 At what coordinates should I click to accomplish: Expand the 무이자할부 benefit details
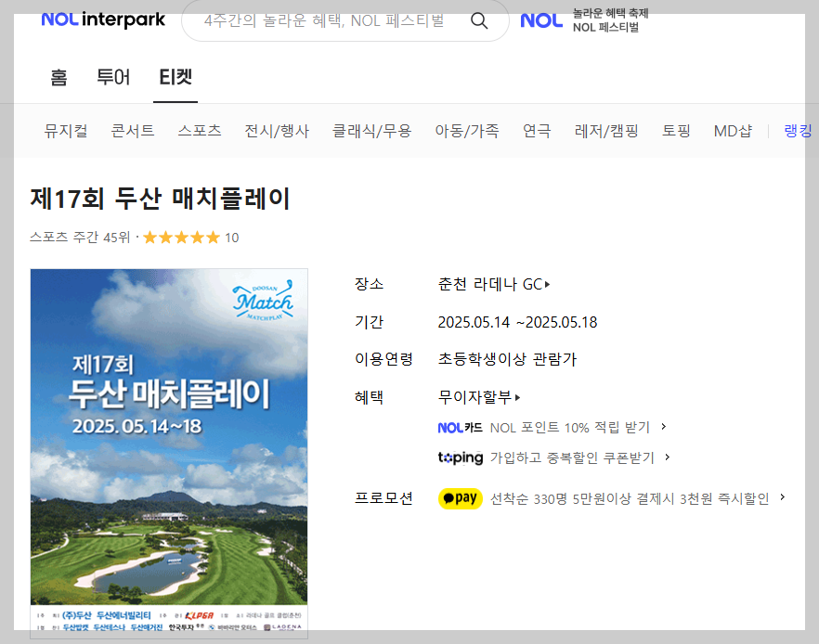click(x=479, y=397)
